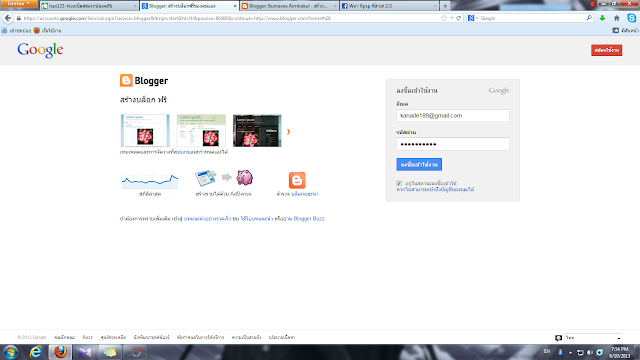
Task: Click the email field with kanade189@gmail.com
Action: (x=453, y=116)
